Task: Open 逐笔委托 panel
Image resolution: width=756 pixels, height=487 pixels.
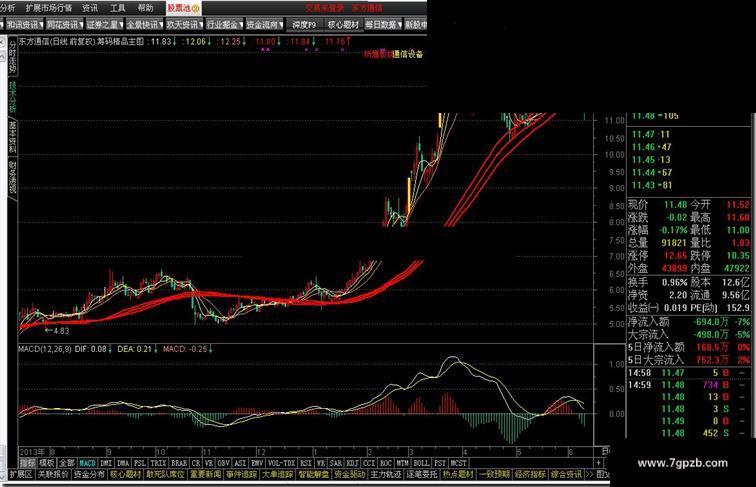Action: (422, 474)
